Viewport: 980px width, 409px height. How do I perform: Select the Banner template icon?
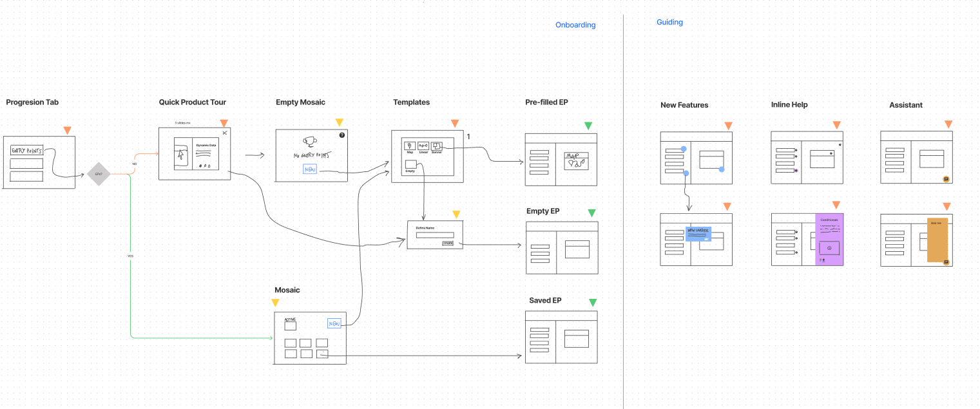pyautogui.click(x=437, y=146)
